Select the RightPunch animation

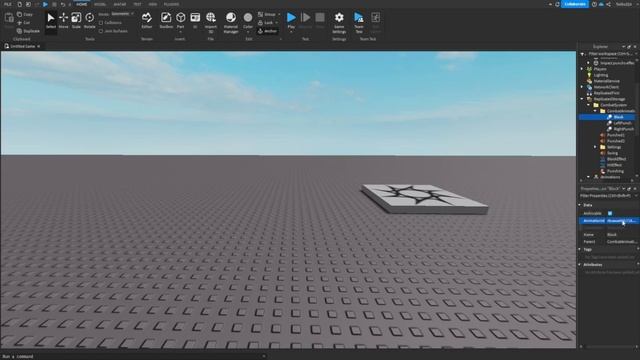[623, 129]
